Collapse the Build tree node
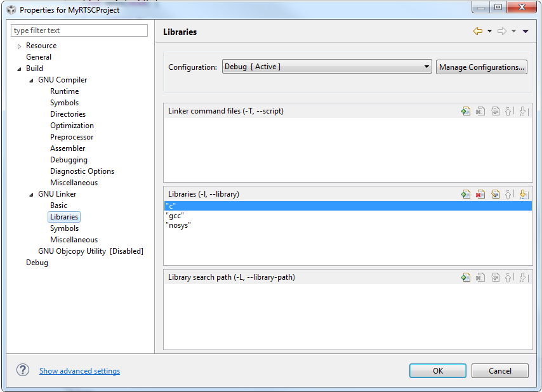Viewport: 542px width, 392px height. 18,68
